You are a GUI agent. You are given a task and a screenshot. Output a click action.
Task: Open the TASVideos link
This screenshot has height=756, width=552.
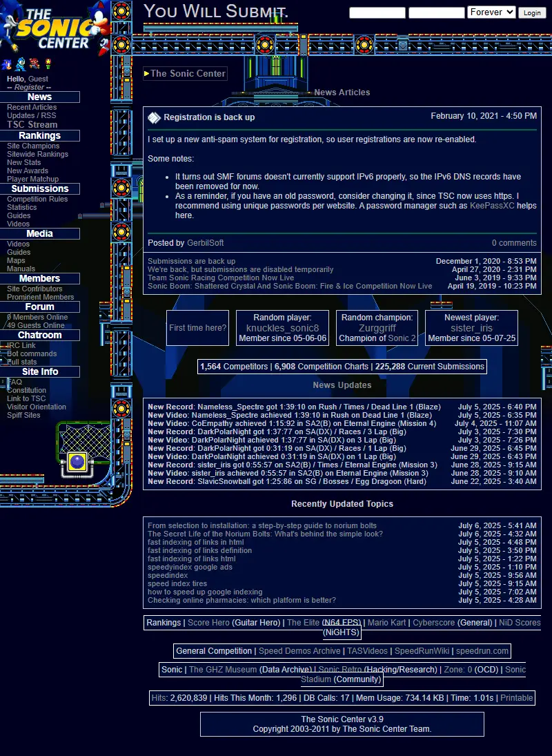coord(367,651)
